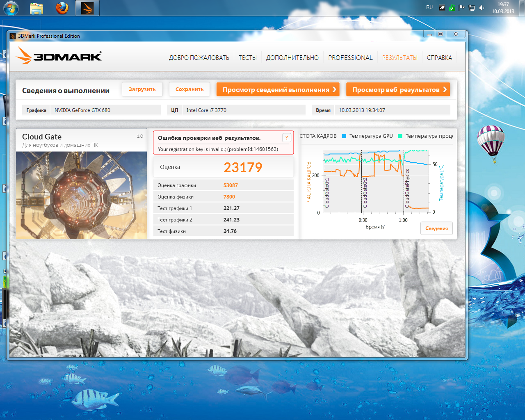Click the Сохранить button

189,89
